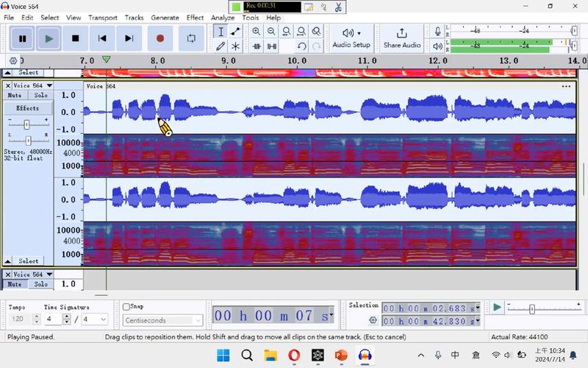Click the playback speed slider
Viewport: 588px width, 368px height.
pos(531,309)
